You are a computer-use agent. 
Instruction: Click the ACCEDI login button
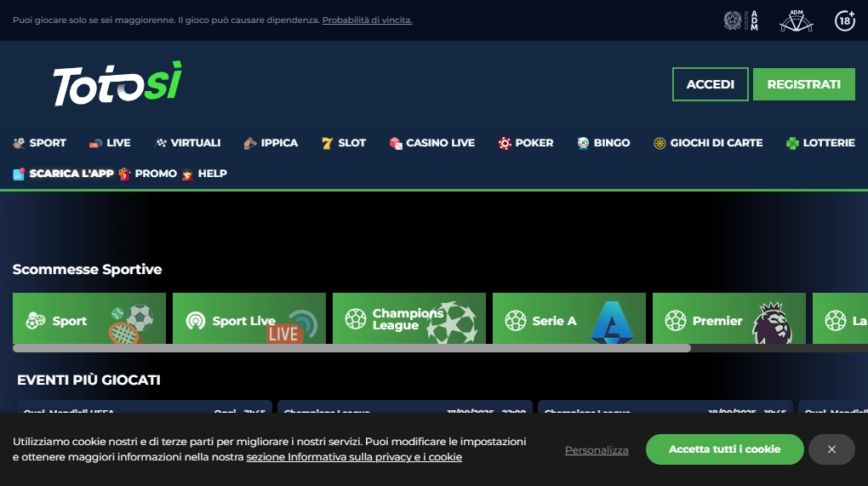coord(711,84)
